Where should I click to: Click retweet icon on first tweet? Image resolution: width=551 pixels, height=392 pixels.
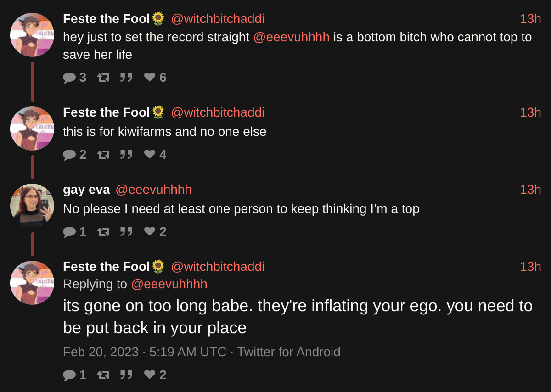[103, 78]
